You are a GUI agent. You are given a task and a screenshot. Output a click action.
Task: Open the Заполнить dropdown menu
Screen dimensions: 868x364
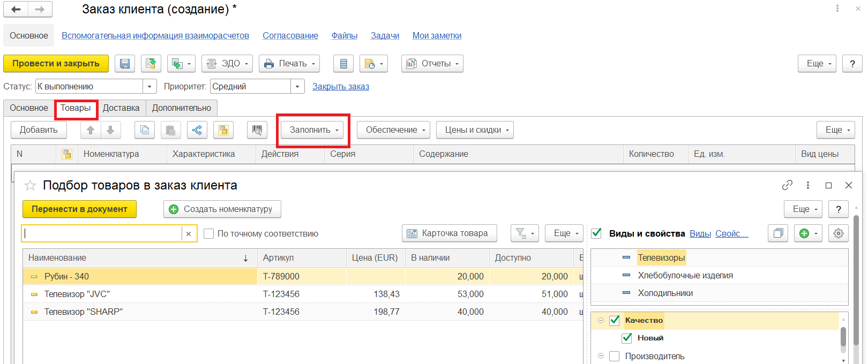point(313,130)
